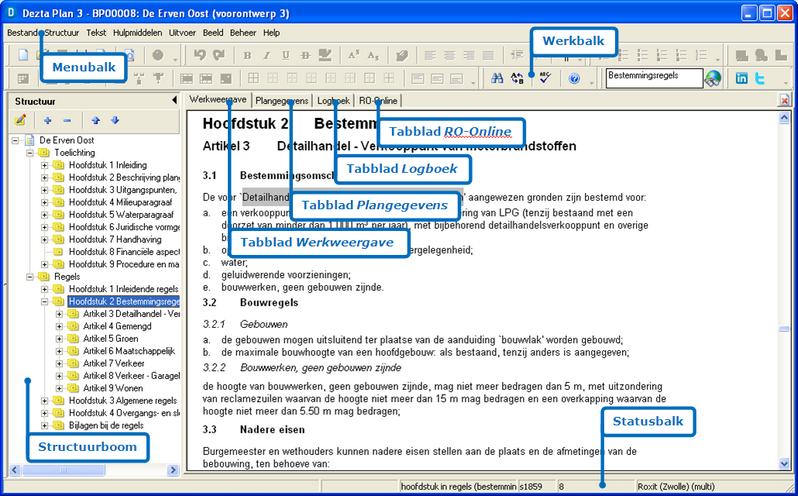Remove a structure item with the minus icon
The height and width of the screenshot is (496, 798).
(67, 121)
